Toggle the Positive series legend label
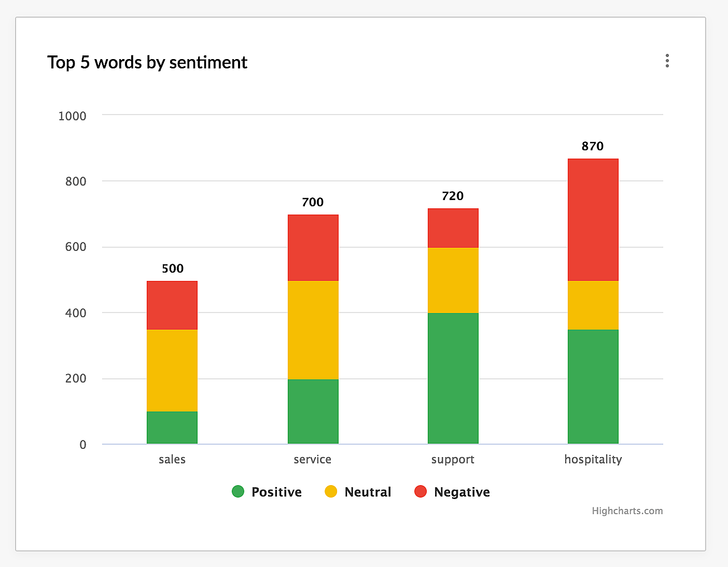This screenshot has height=567, width=728. (276, 492)
